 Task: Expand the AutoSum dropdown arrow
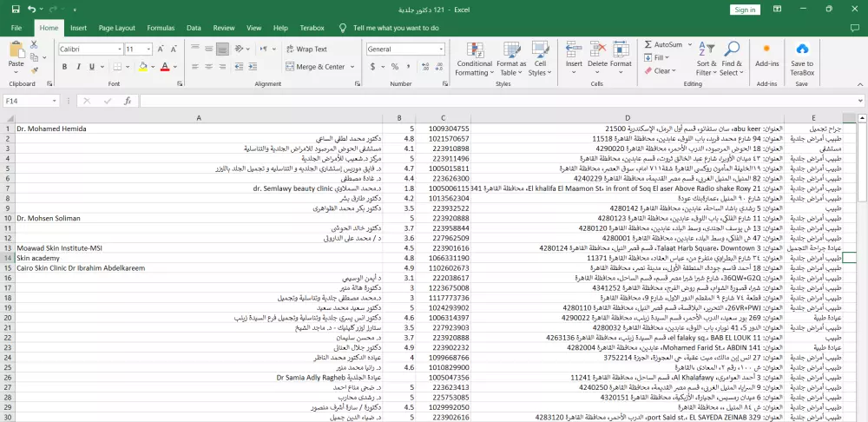[688, 45]
